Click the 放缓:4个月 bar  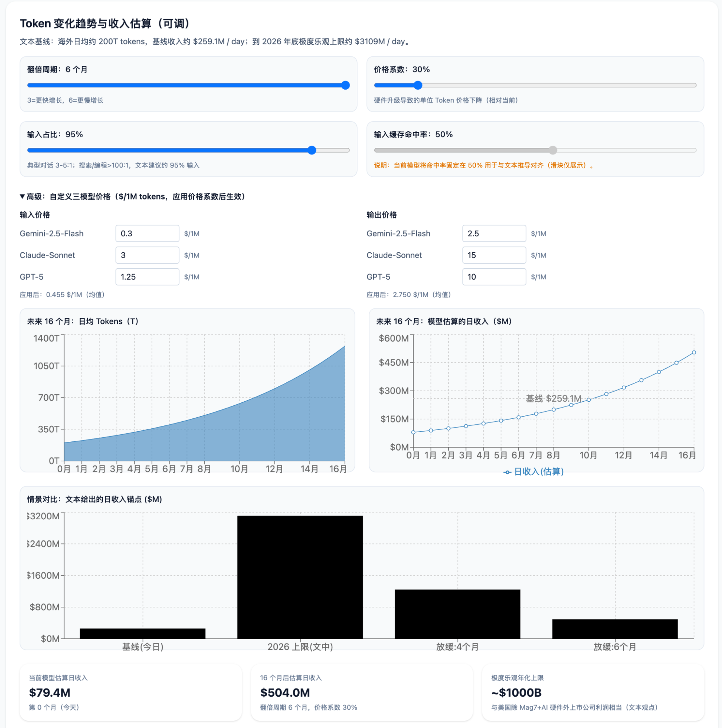pyautogui.click(x=457, y=614)
